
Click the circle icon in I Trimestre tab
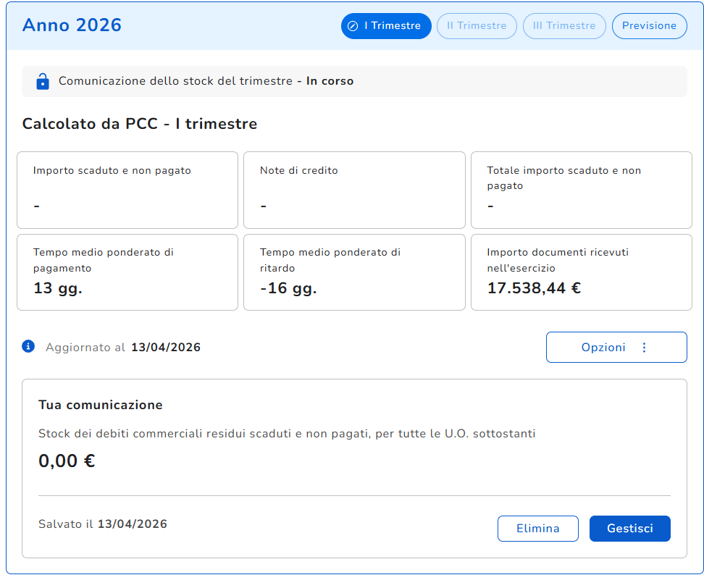tap(353, 26)
